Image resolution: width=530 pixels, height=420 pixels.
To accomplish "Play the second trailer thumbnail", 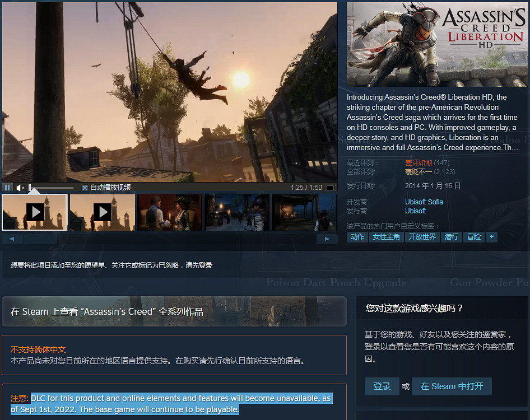I will [102, 212].
